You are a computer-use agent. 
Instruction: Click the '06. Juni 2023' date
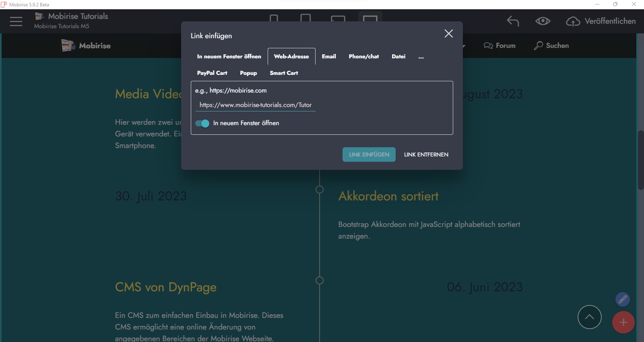click(x=485, y=287)
